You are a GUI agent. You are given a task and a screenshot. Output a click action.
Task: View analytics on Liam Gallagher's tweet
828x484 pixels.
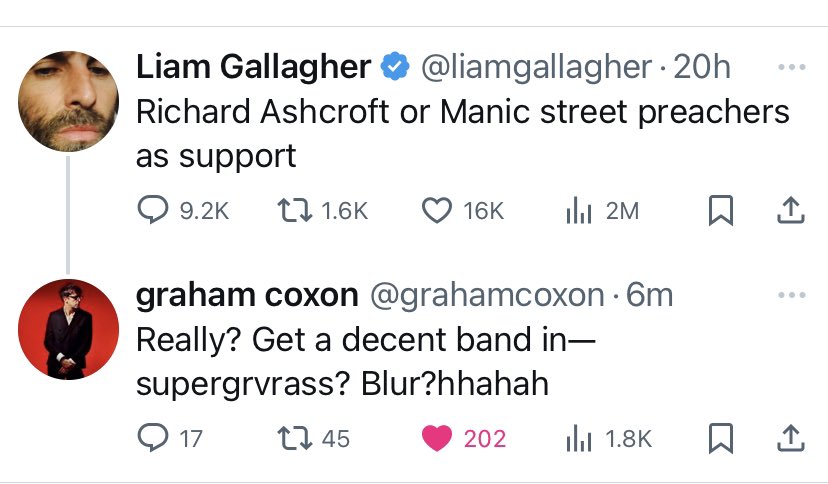pyautogui.click(x=575, y=210)
